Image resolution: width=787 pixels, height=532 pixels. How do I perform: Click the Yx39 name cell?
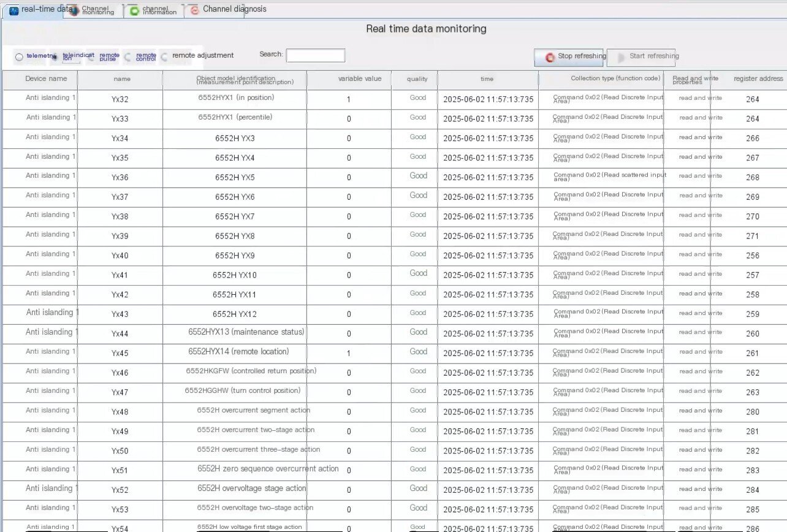click(120, 237)
